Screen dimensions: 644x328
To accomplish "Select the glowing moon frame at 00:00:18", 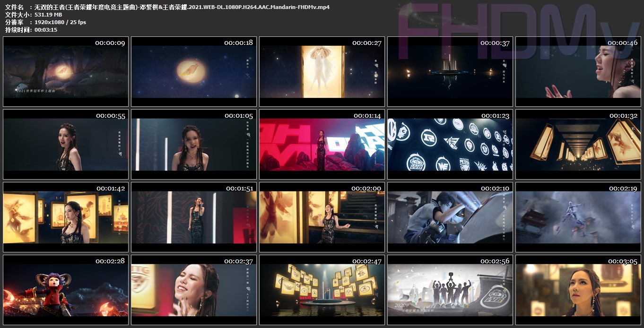I will coord(194,72).
